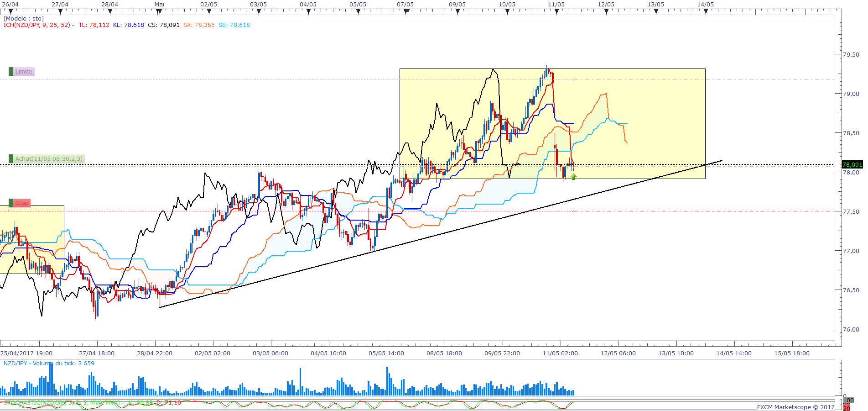Click the 15/05 18:00 time label
The height and width of the screenshot is (411, 868).
pos(792,353)
